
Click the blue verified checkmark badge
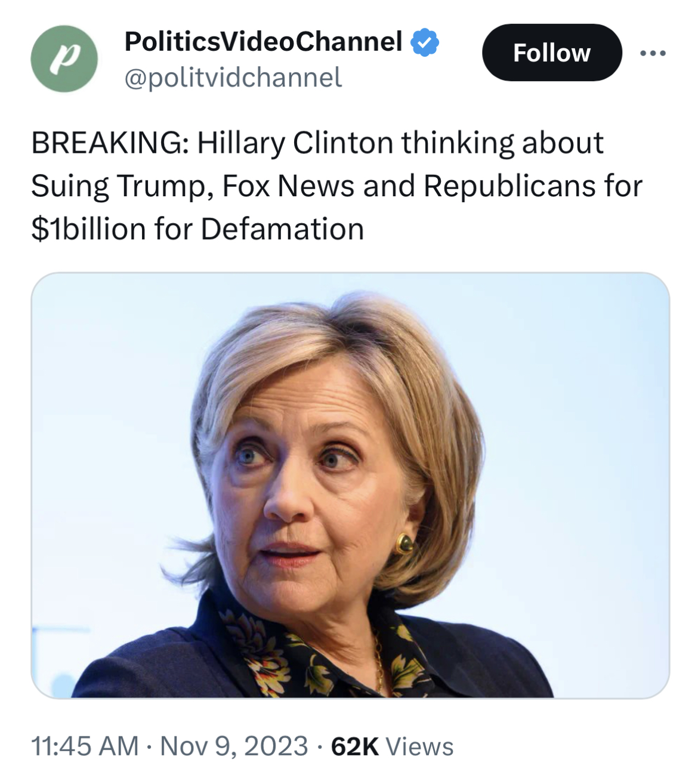[425, 42]
